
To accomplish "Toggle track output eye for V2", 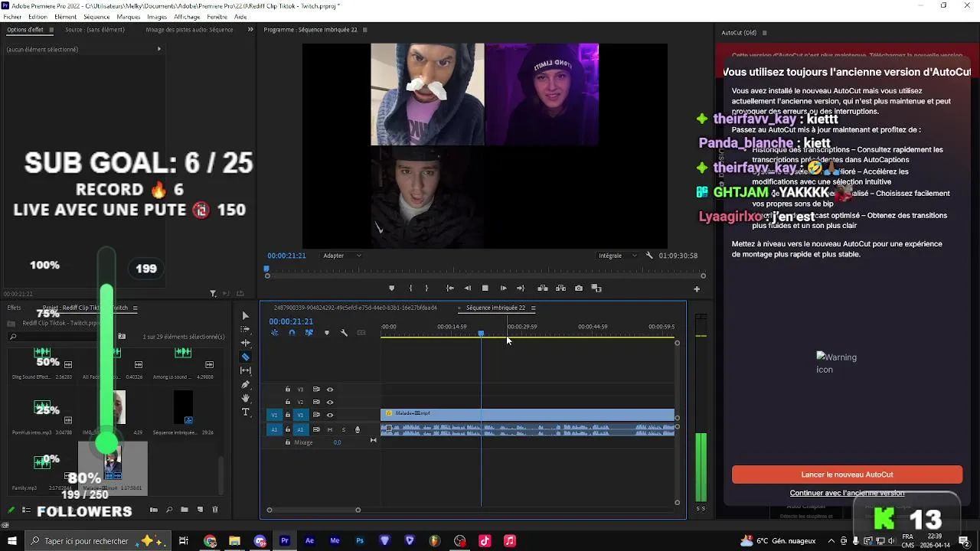I will click(x=330, y=402).
